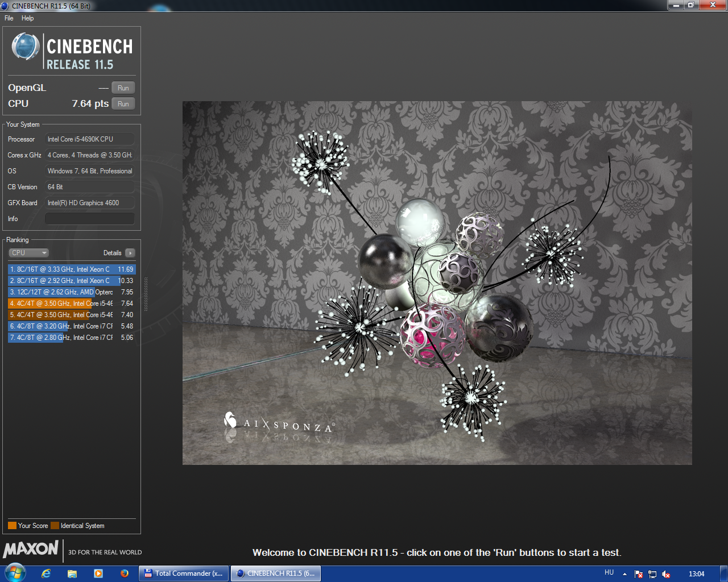The width and height of the screenshot is (728, 582).
Task: Click the Info input field
Action: pyautogui.click(x=90, y=219)
